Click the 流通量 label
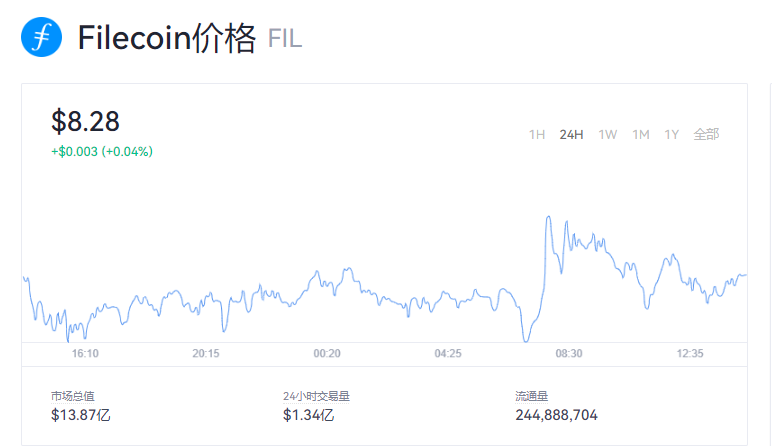772x446 pixels. pos(532,396)
